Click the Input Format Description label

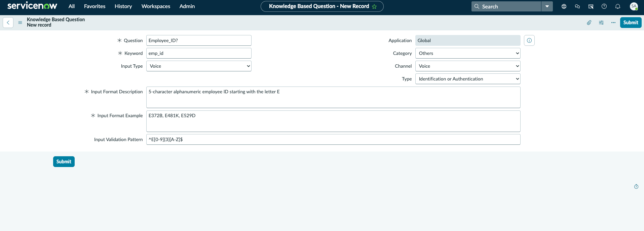[x=117, y=92]
